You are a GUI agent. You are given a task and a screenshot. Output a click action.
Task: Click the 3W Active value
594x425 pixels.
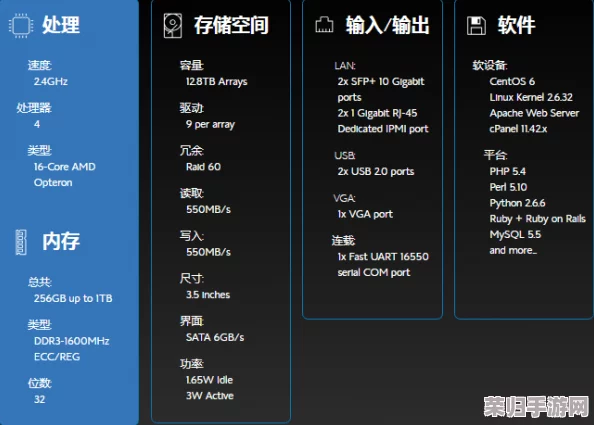[x=209, y=396]
